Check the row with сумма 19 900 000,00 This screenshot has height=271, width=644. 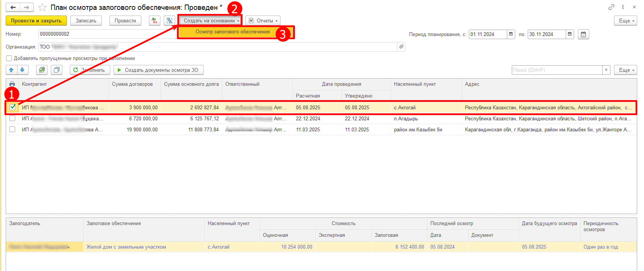[13, 129]
